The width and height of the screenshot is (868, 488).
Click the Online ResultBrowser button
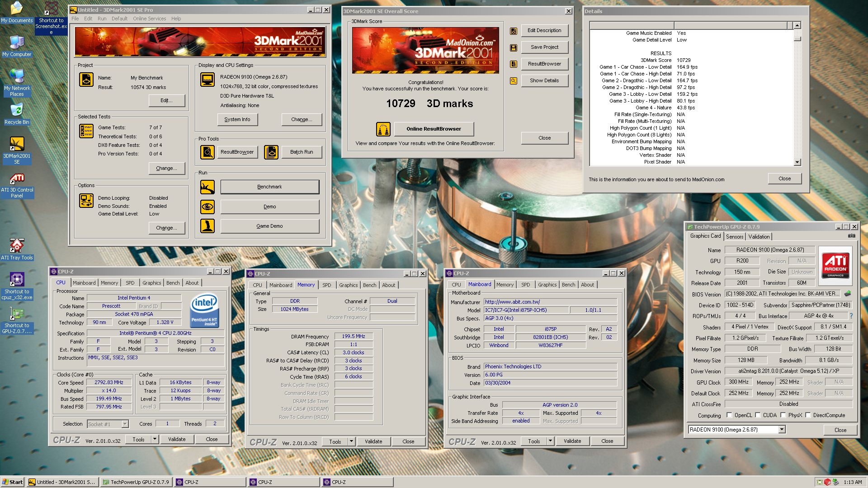tap(434, 129)
